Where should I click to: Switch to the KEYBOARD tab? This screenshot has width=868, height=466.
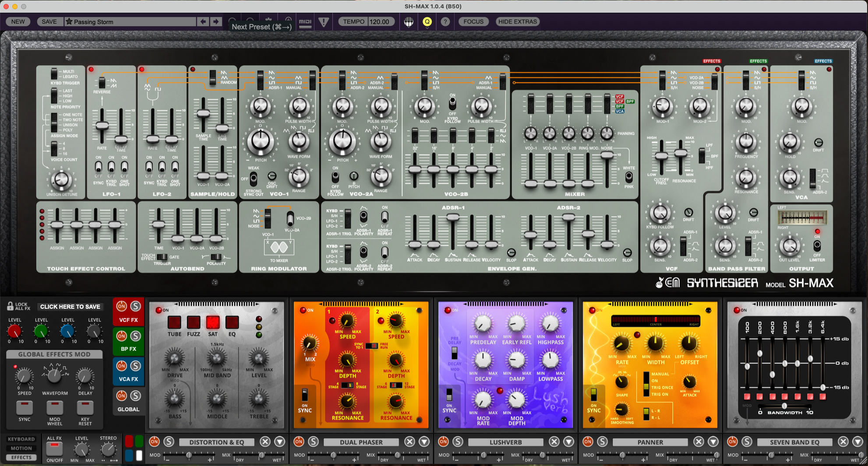pos(21,439)
